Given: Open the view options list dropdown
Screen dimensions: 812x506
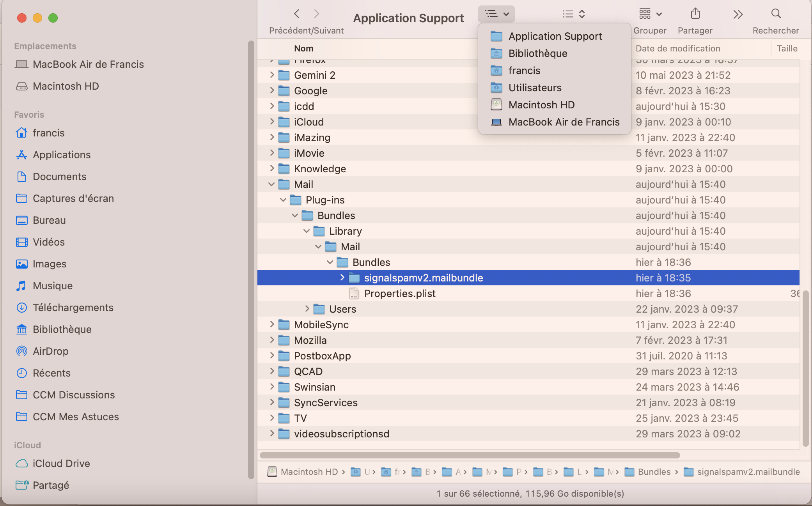Looking at the screenshot, I should coord(573,14).
